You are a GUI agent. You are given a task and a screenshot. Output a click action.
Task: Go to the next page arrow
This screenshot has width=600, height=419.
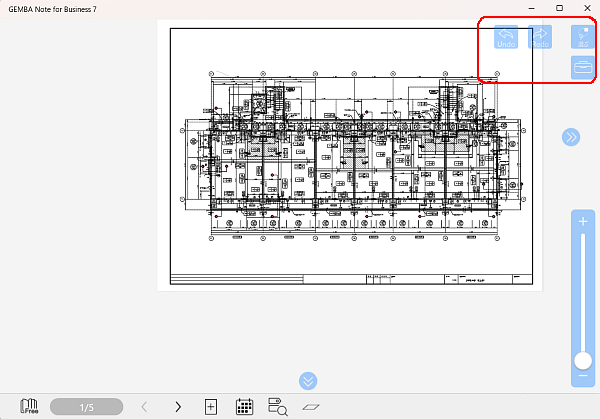click(178, 407)
